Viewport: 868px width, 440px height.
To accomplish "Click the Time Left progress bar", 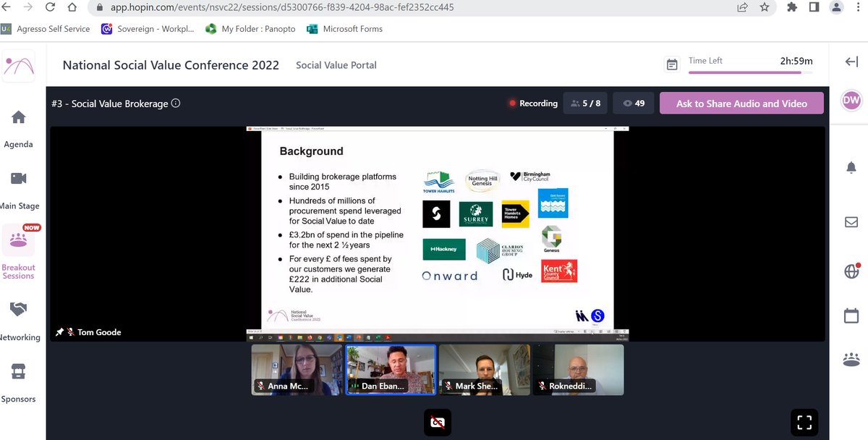I will coord(750,72).
